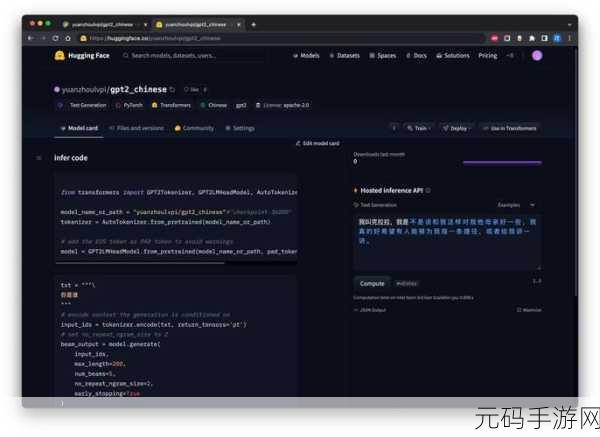
Task: Click the License apache-2.0 tag
Action: tap(282, 105)
